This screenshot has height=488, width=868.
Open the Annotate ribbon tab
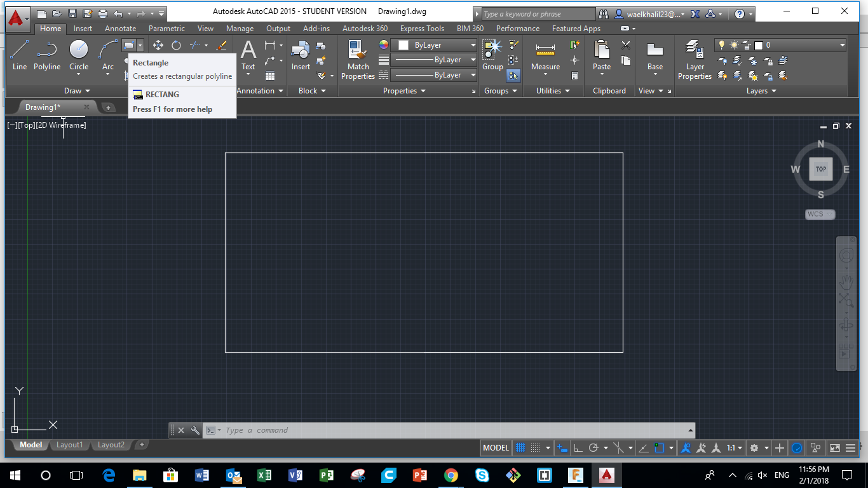click(x=120, y=29)
